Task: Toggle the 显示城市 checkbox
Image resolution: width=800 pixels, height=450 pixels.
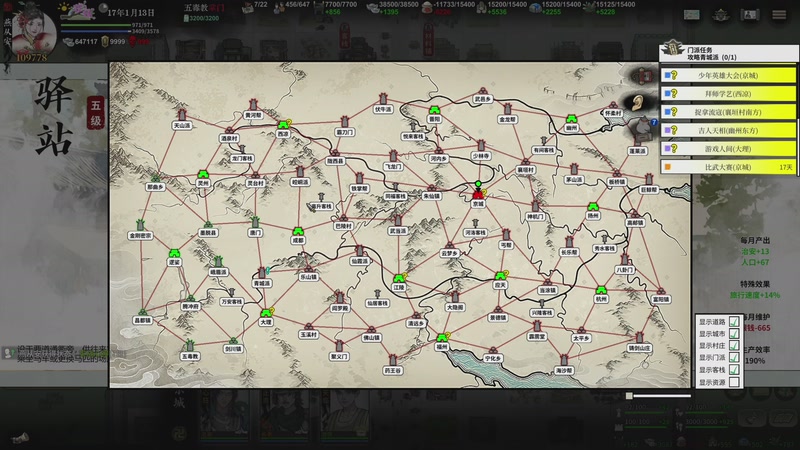Action: click(734, 334)
